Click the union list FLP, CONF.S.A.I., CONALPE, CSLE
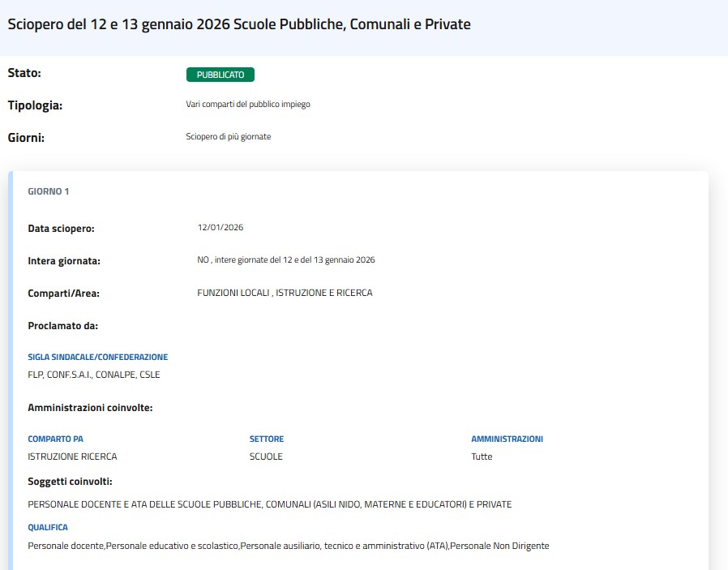The height and width of the screenshot is (570, 728). point(94,375)
